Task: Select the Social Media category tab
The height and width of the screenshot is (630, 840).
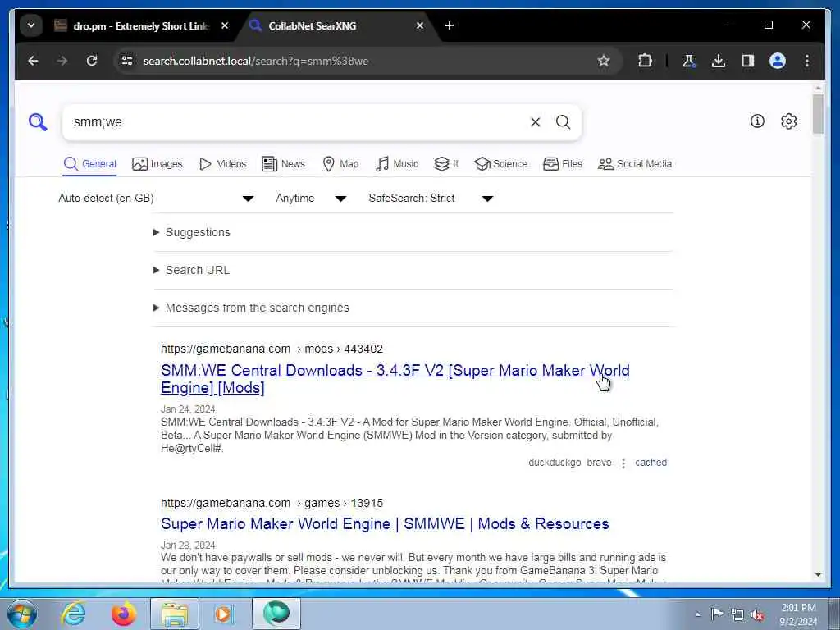Action: pyautogui.click(x=634, y=164)
